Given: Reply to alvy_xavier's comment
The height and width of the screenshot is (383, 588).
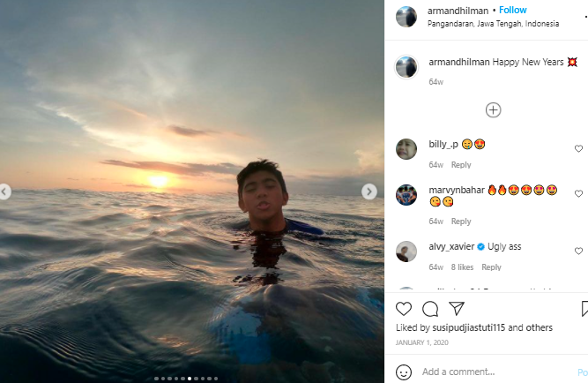Looking at the screenshot, I should coord(491,267).
